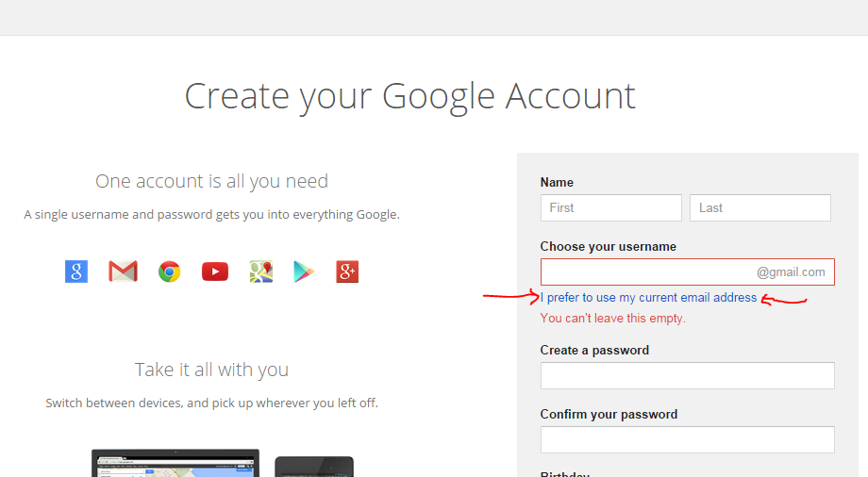
Task: Click the Google Maps icon
Action: coord(261,272)
